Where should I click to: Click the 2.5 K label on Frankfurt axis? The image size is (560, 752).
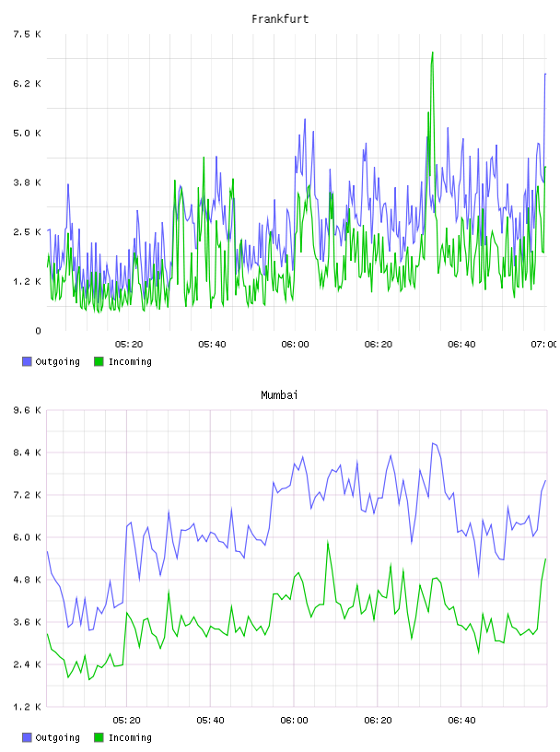click(x=27, y=231)
